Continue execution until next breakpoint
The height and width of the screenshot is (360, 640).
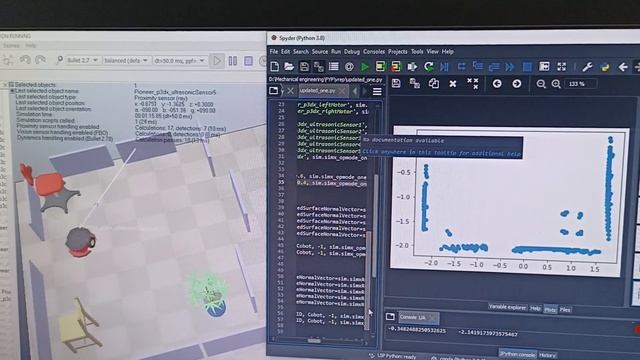(510, 67)
